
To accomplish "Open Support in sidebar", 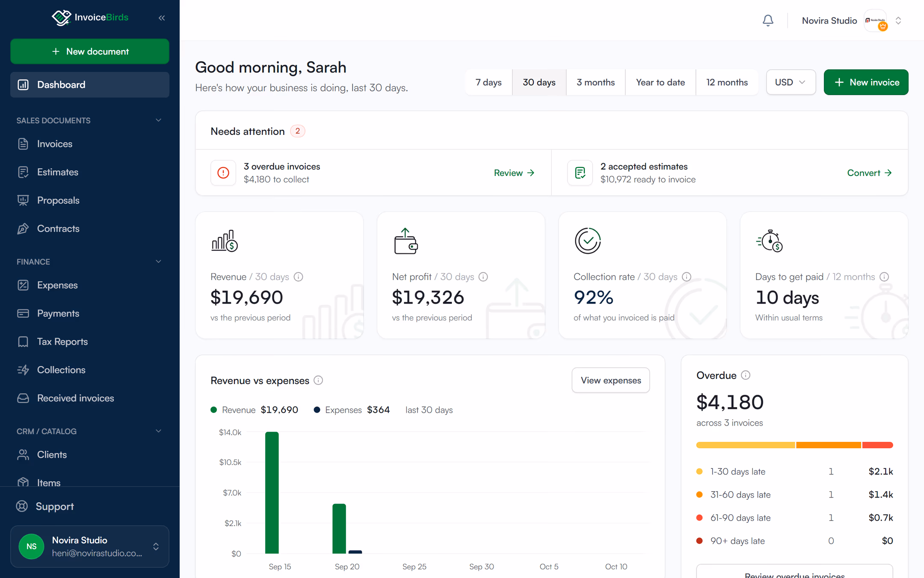I will (x=90, y=506).
